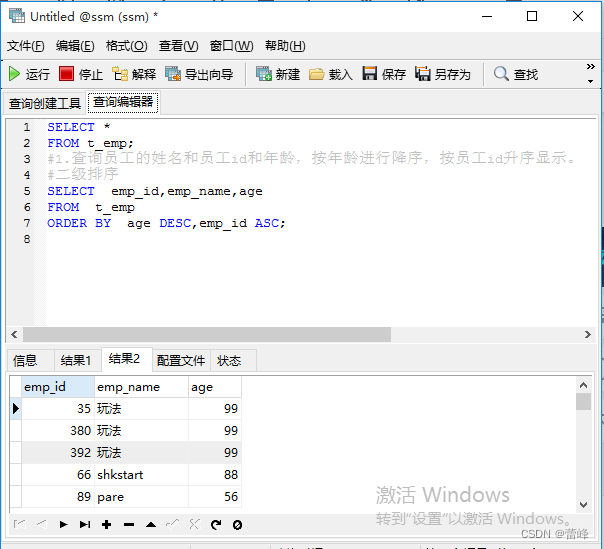Click the emp_name column header

pos(141,387)
